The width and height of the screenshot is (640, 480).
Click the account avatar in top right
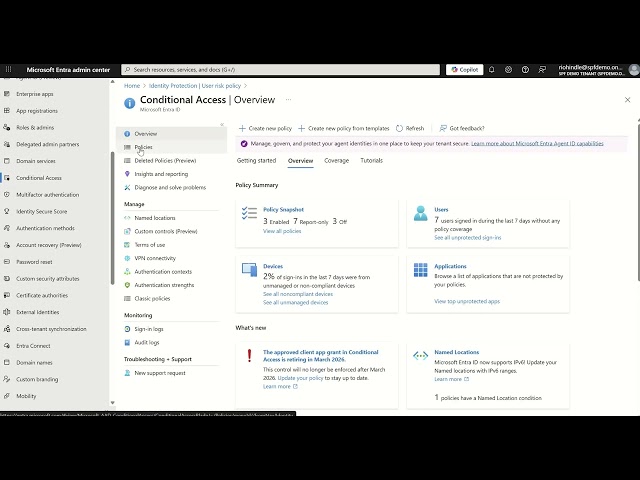click(634, 70)
